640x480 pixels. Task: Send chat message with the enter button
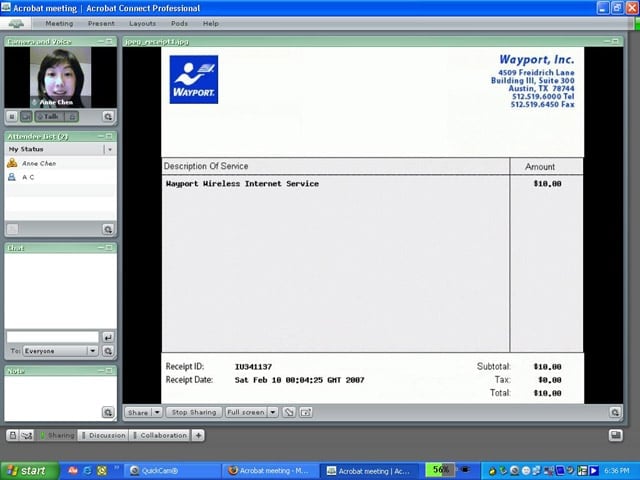[x=108, y=337]
